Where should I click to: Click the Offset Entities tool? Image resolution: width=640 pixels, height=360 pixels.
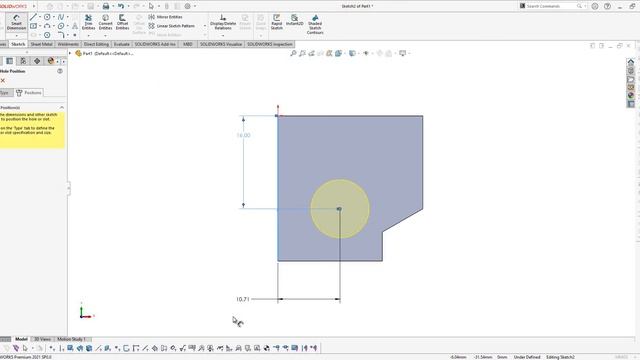tap(122, 22)
